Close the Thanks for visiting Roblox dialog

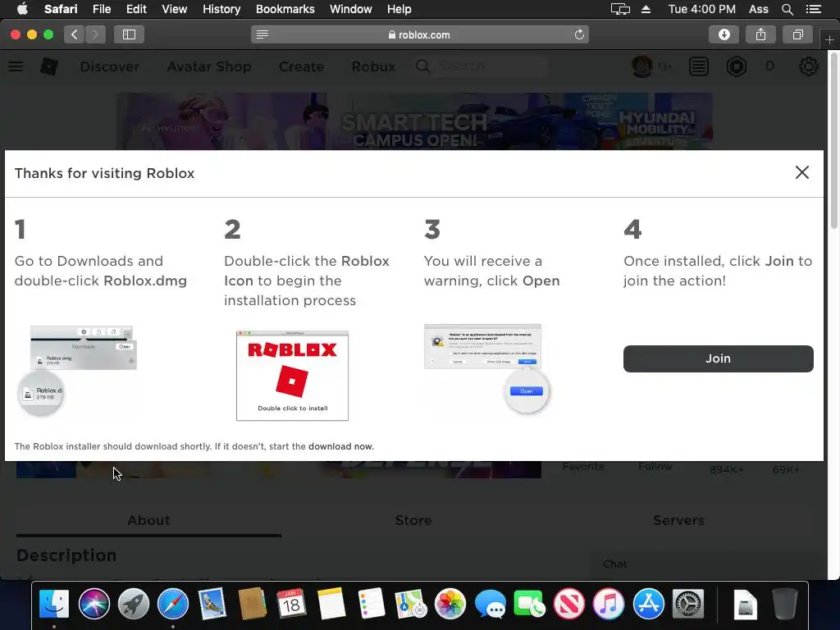[802, 172]
